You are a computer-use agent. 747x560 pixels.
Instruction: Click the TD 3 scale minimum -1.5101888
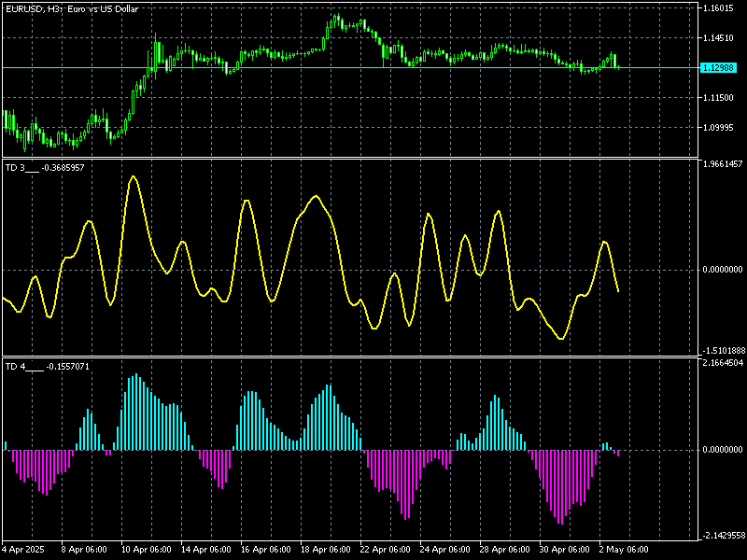pyautogui.click(x=723, y=351)
